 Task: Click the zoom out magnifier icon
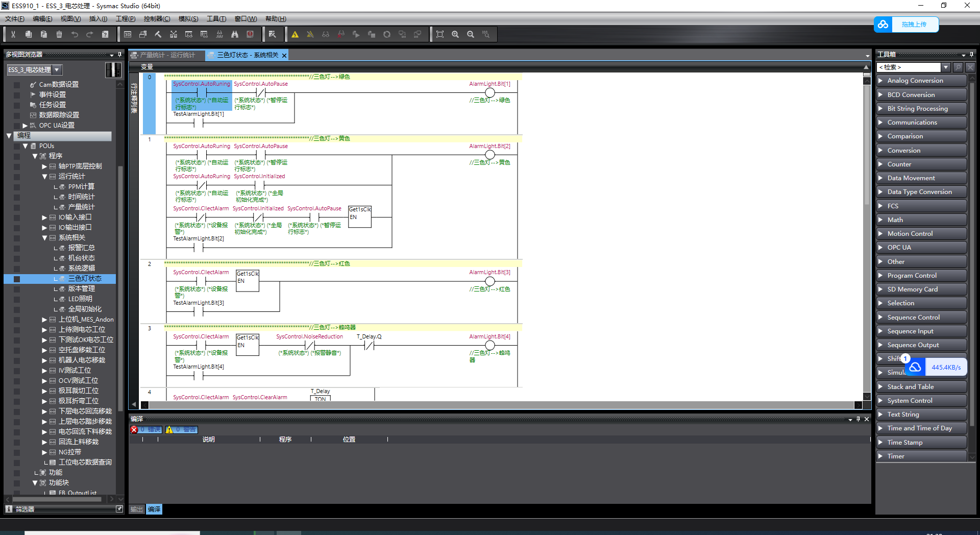click(471, 34)
